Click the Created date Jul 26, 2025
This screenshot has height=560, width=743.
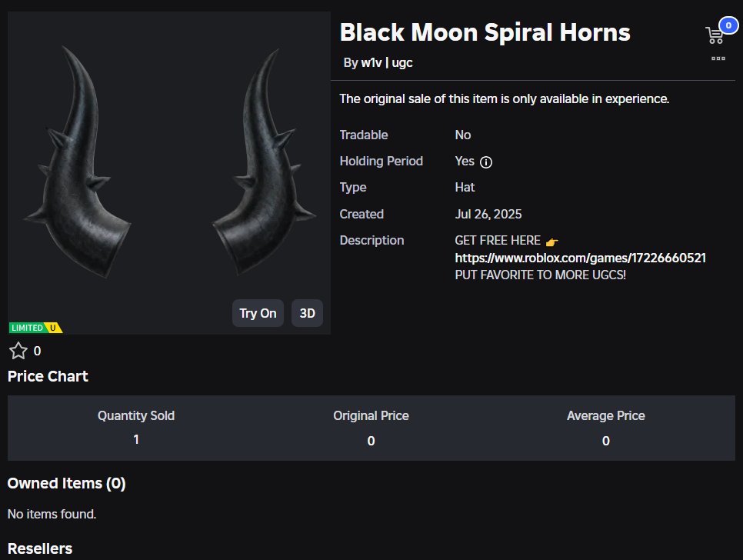click(488, 214)
